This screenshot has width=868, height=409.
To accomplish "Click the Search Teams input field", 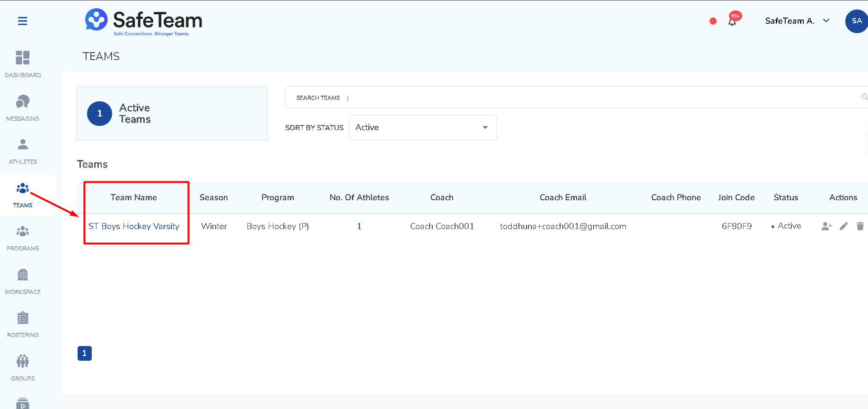I will [x=576, y=98].
